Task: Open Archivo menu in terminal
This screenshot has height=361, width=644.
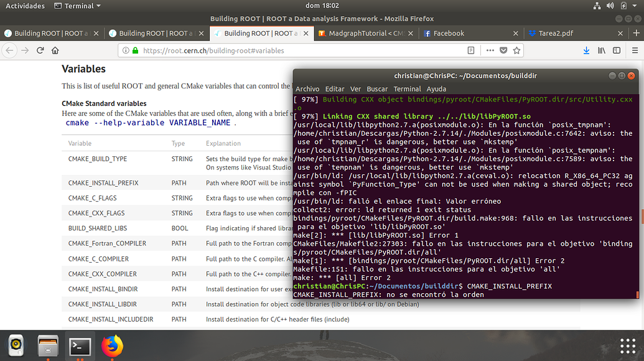Action: (307, 89)
